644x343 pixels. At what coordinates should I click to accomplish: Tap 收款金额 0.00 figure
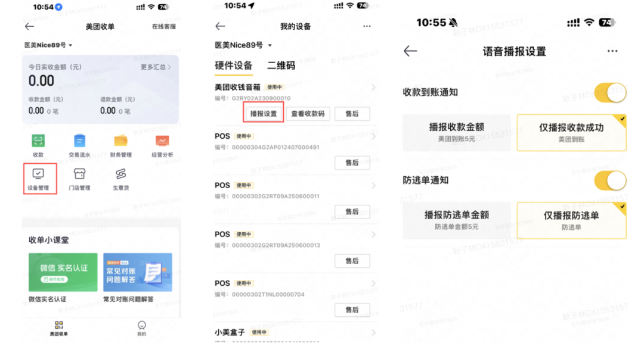tap(36, 111)
